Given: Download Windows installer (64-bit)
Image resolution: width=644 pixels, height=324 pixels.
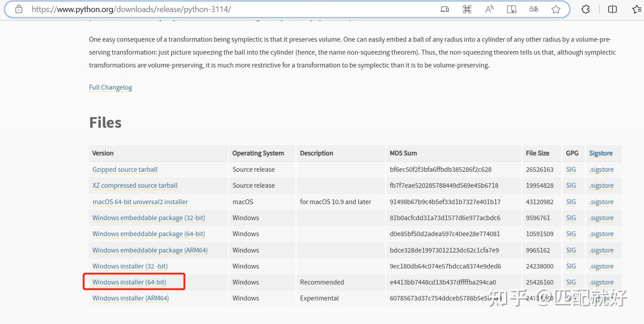Looking at the screenshot, I should 129,282.
